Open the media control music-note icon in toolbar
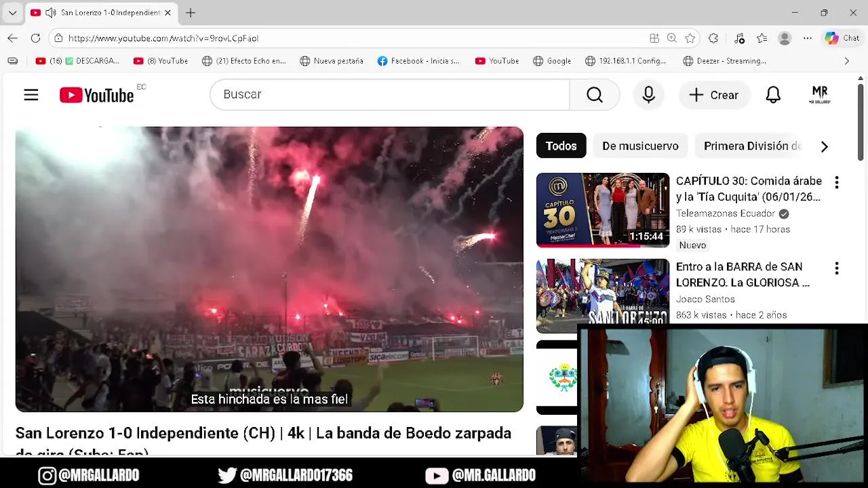The image size is (868, 488). pos(739,38)
